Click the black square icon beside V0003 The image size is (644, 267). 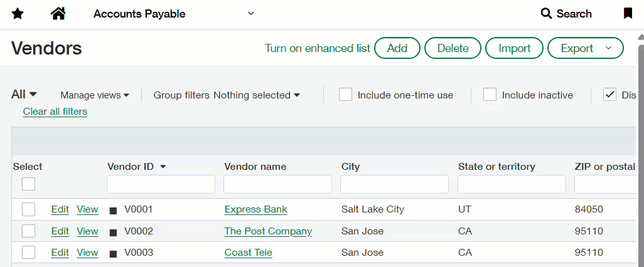pos(114,254)
